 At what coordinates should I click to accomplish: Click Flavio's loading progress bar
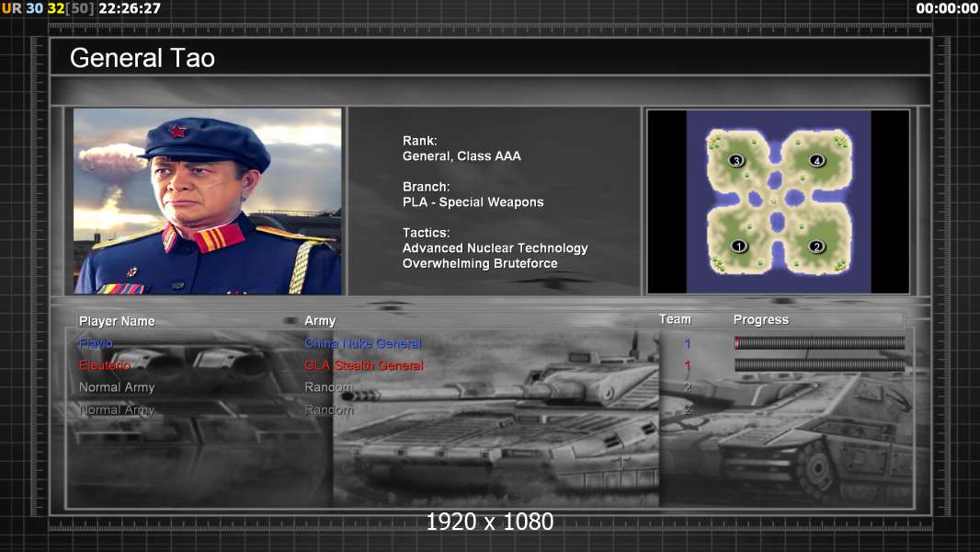[x=819, y=343]
